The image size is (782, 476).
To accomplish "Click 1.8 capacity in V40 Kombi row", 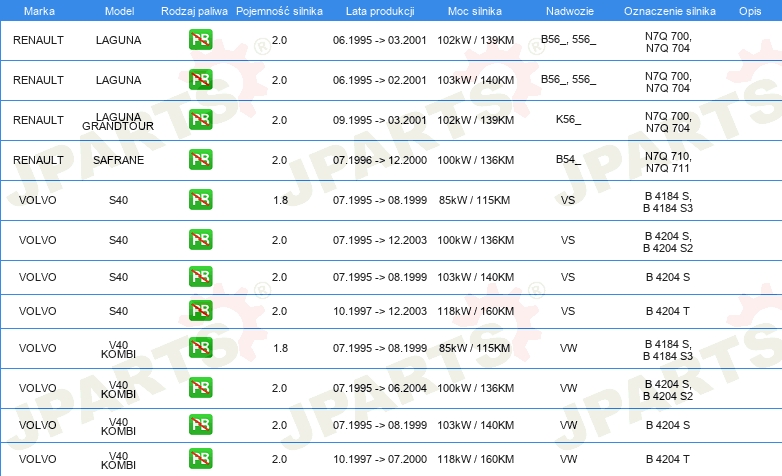I will pyautogui.click(x=280, y=348).
